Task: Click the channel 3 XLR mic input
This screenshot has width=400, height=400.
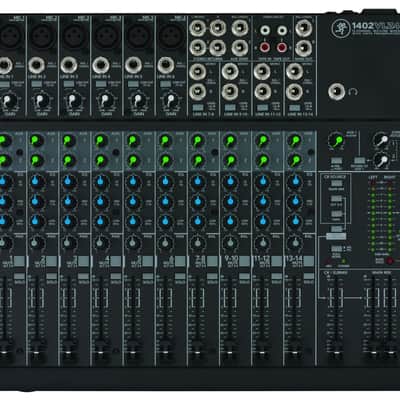Action: pyautogui.click(x=75, y=36)
